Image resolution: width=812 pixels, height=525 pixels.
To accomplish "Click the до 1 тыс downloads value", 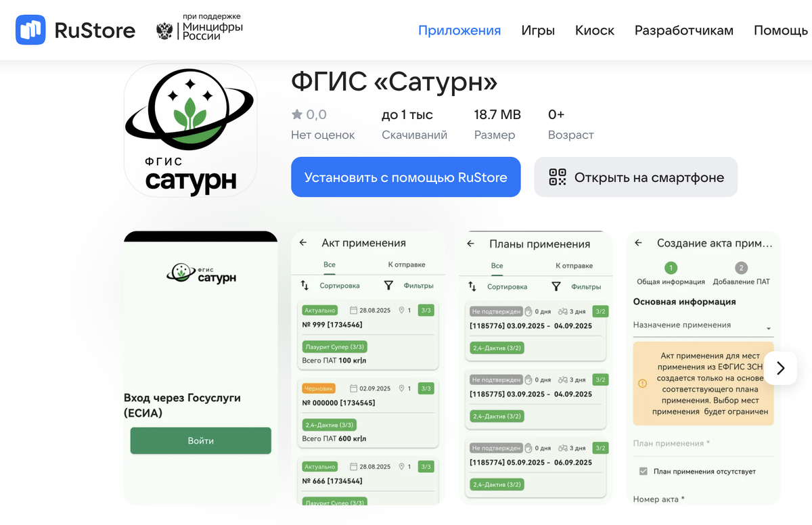I will [407, 114].
